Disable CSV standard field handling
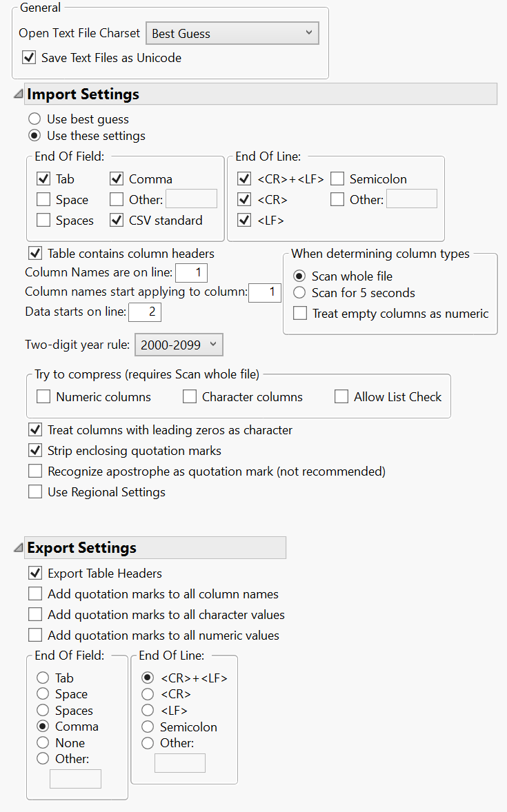Viewport: 507px width, 812px height. point(117,220)
